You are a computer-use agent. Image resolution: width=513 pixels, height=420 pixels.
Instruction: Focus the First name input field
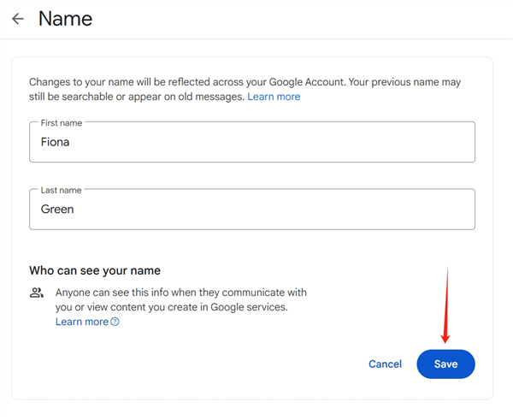(251, 142)
